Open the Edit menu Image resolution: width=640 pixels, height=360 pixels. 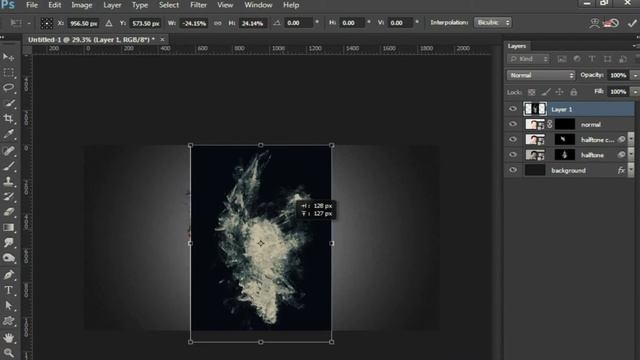[54, 5]
